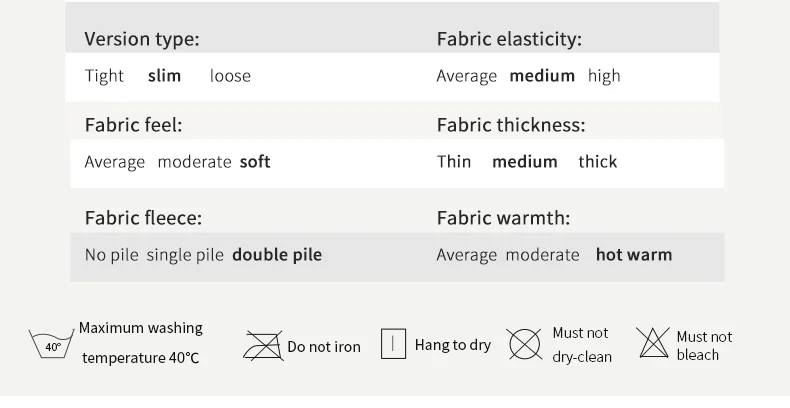Image resolution: width=790 pixels, height=408 pixels.
Task: Select the 'slim' version type option
Action: (165, 76)
